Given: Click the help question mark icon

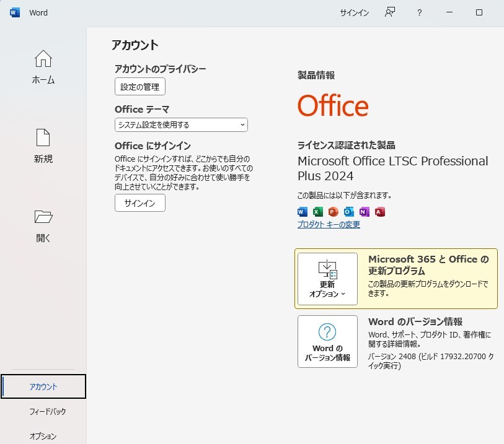Looking at the screenshot, I should click(419, 12).
